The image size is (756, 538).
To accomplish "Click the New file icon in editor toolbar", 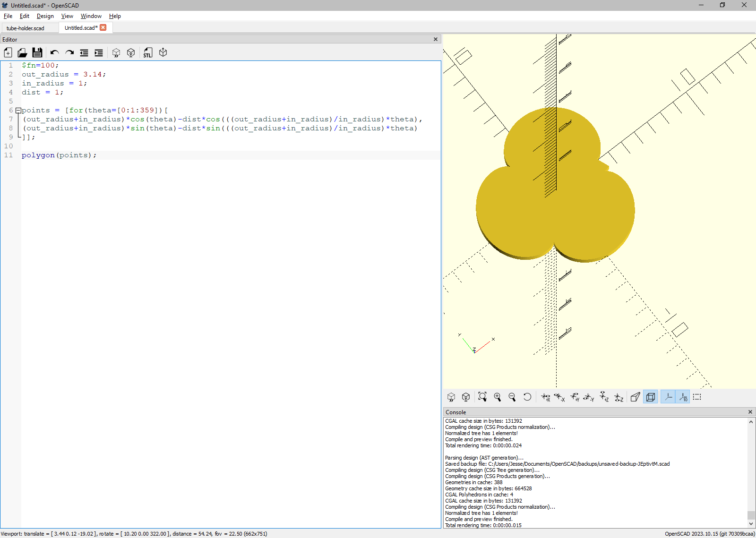I will [8, 52].
